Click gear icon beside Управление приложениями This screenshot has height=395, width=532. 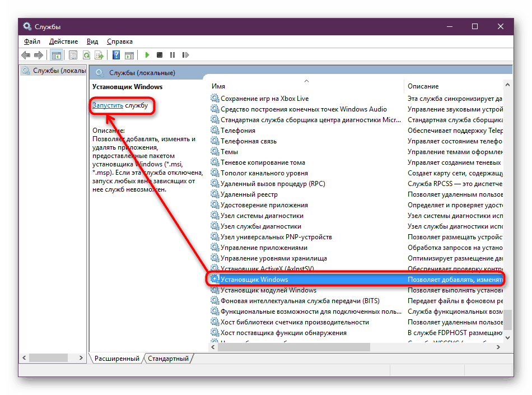click(215, 248)
